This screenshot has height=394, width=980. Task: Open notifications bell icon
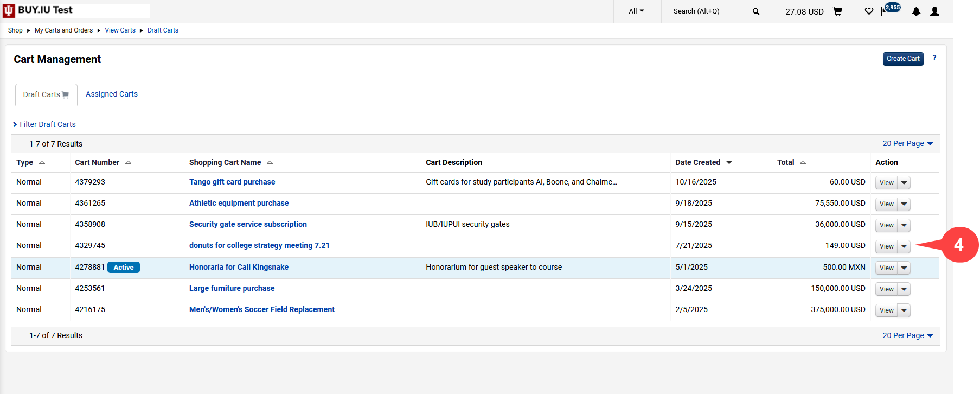coord(916,11)
